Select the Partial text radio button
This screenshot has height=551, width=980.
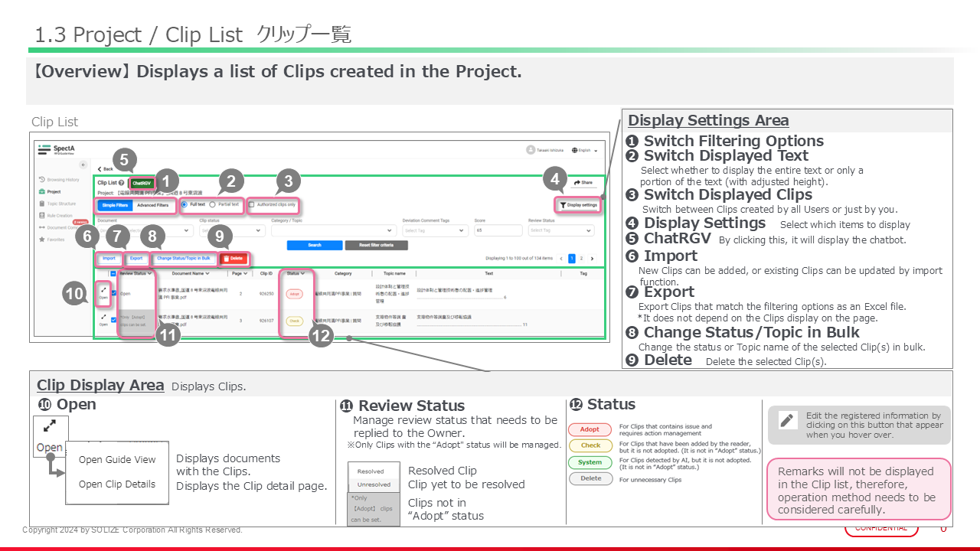(213, 205)
